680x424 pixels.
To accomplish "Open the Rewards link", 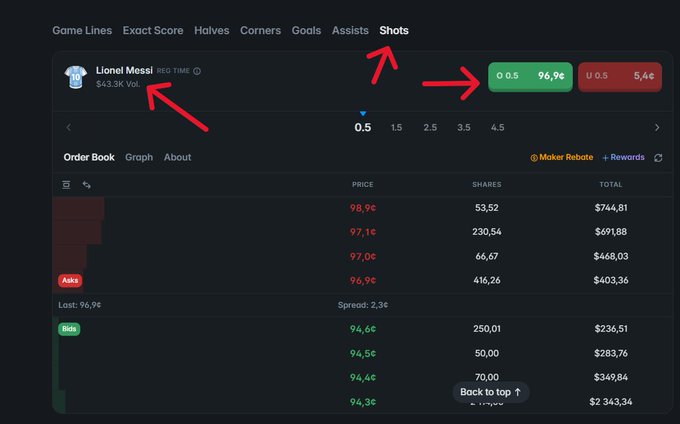I will point(627,157).
